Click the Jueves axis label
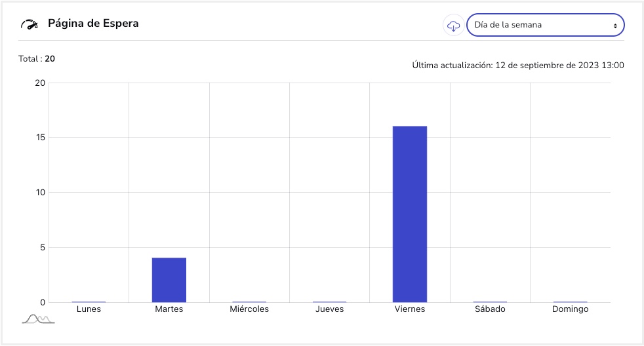The width and height of the screenshot is (644, 346). (329, 309)
